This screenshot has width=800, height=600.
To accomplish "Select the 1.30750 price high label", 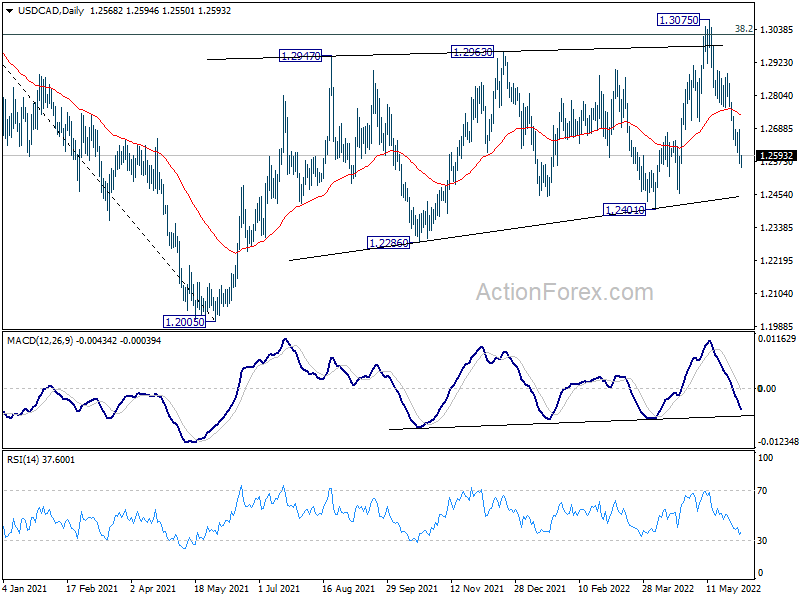I will coord(679,20).
